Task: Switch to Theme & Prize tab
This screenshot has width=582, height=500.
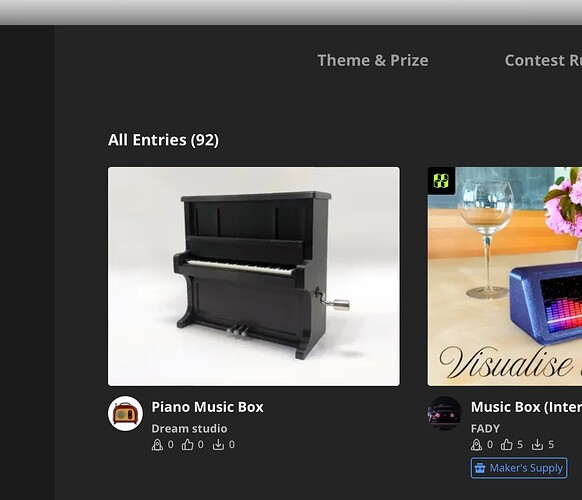Action: (373, 61)
